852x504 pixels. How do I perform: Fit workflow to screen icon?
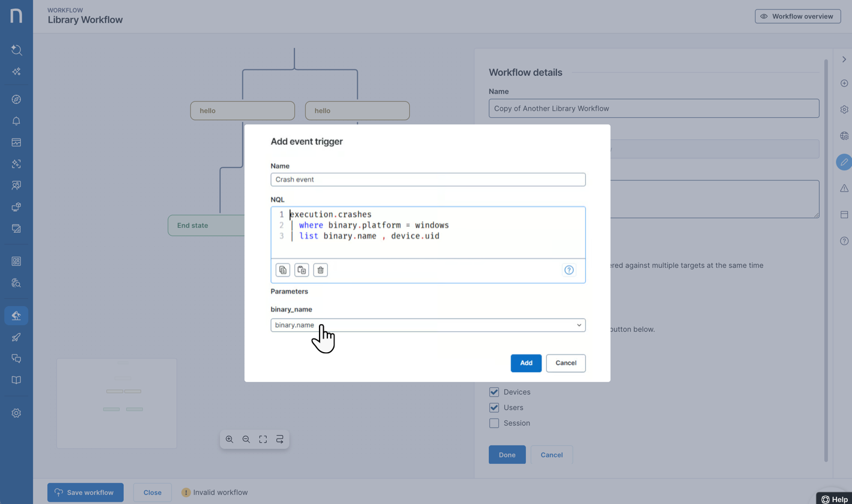pyautogui.click(x=263, y=439)
